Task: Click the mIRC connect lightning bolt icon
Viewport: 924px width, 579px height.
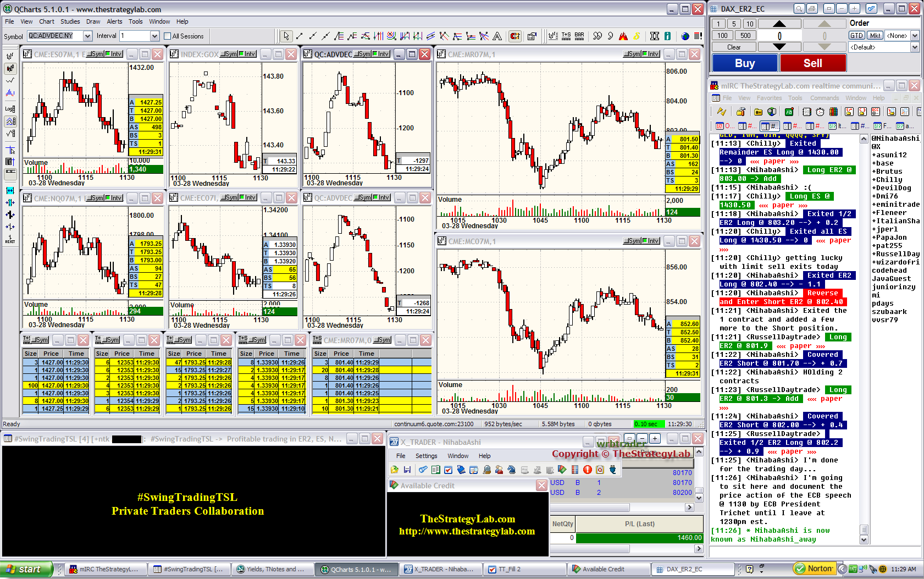Action: point(722,112)
